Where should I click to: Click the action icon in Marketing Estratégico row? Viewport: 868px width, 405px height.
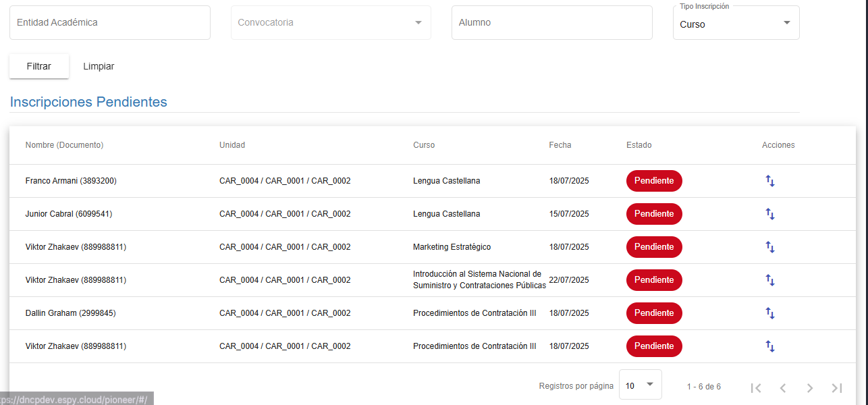[x=769, y=247]
